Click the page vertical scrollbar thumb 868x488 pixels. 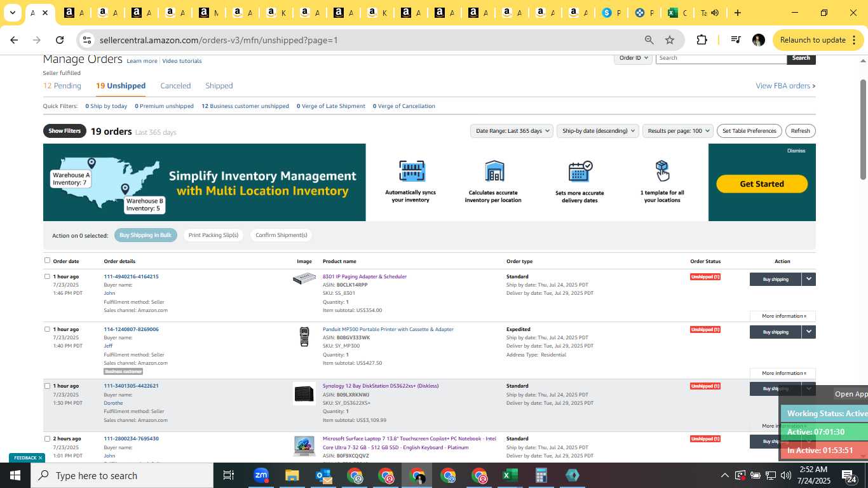(x=863, y=129)
